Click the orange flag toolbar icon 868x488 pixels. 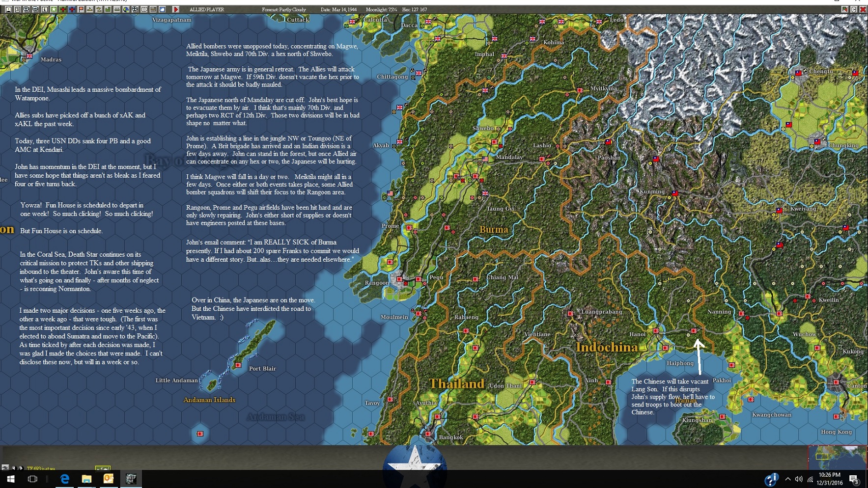(81, 9)
